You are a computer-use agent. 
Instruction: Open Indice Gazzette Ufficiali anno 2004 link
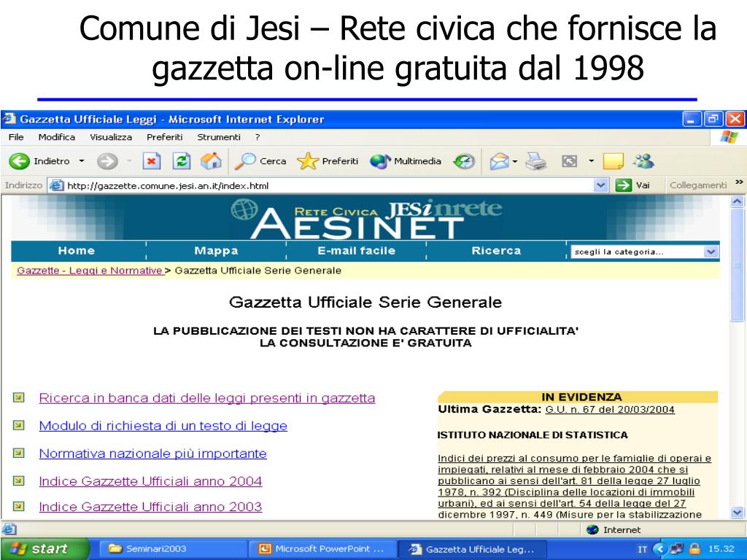(150, 481)
